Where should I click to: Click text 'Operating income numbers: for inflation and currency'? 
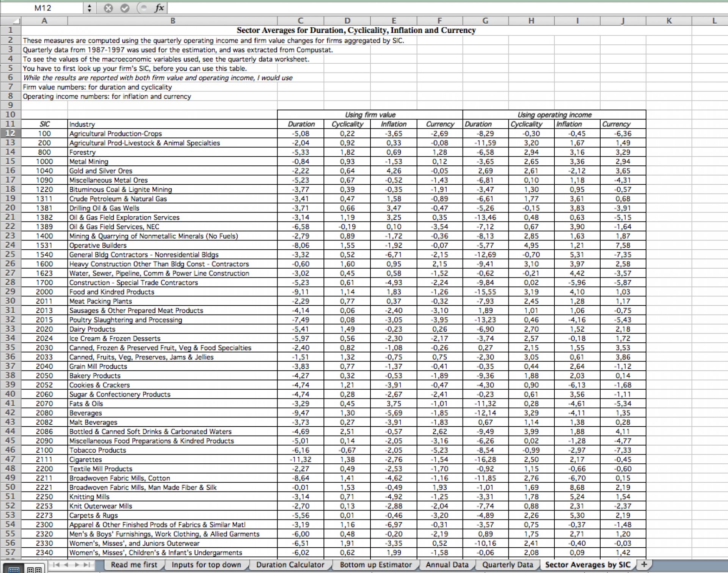click(107, 96)
